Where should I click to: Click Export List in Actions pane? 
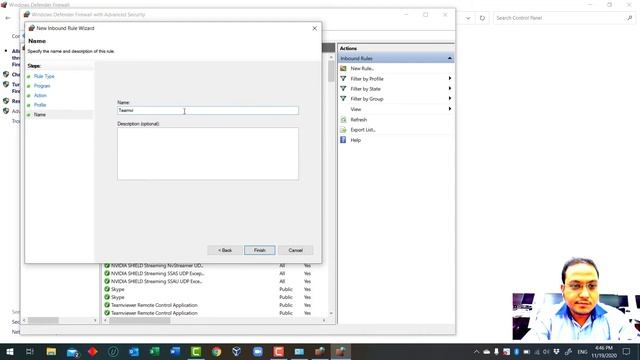pos(363,129)
